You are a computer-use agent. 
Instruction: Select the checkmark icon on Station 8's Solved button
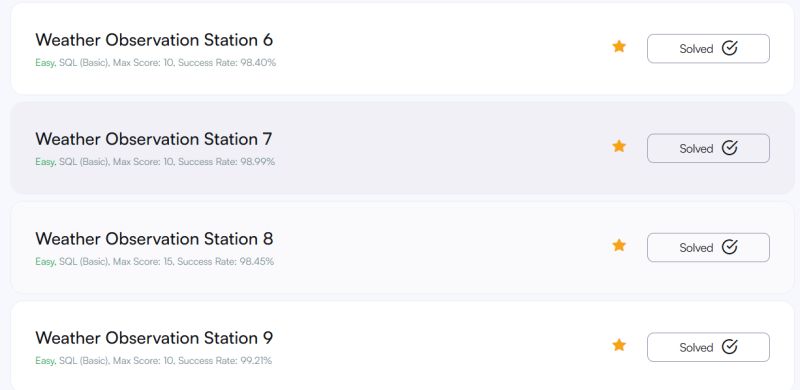click(x=730, y=247)
